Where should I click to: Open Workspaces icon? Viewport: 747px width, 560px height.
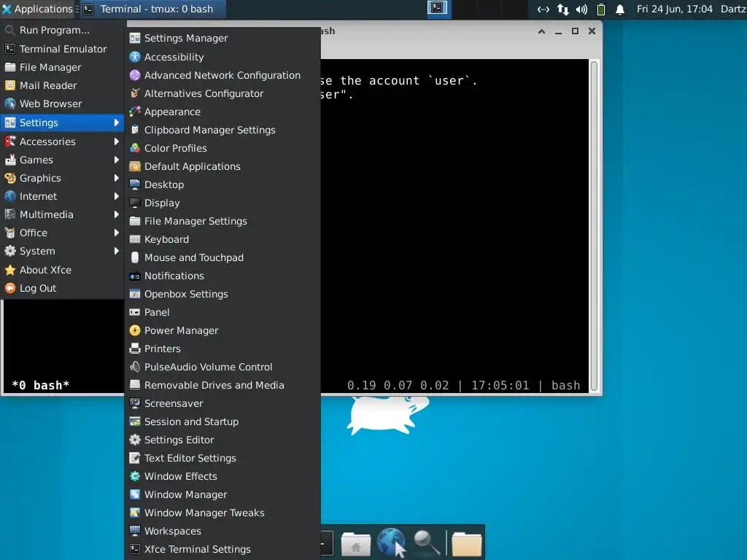pyautogui.click(x=135, y=531)
